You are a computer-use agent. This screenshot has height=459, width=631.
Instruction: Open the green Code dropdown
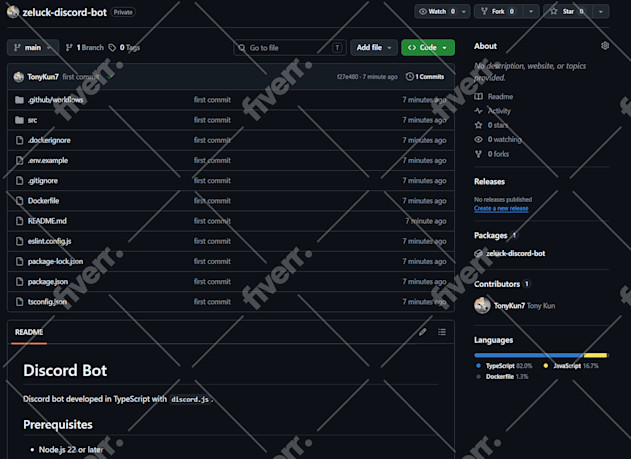pos(428,47)
